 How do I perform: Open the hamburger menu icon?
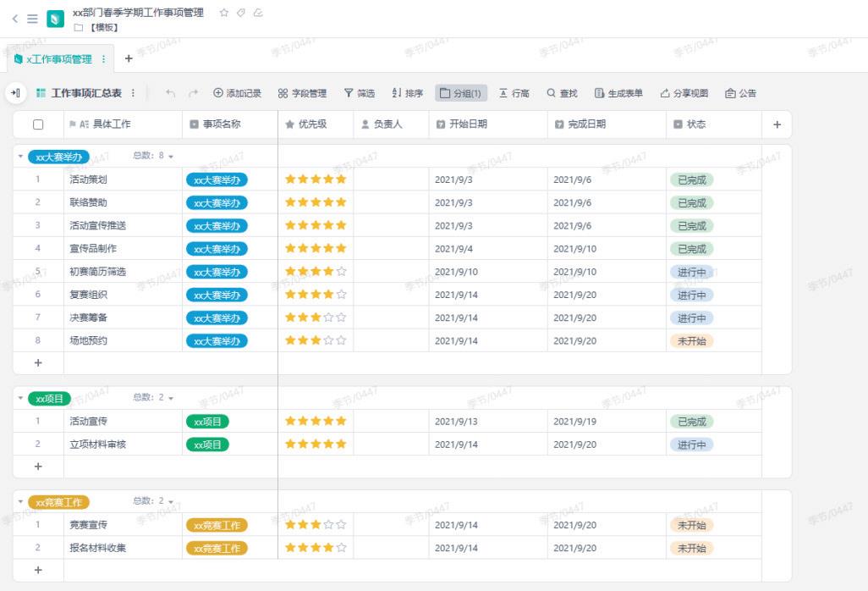(x=31, y=18)
